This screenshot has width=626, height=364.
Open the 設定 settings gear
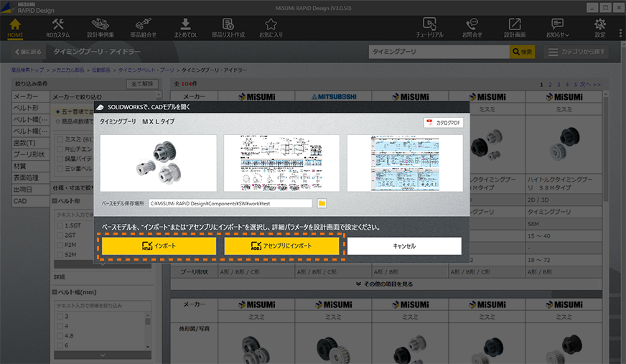pyautogui.click(x=600, y=28)
